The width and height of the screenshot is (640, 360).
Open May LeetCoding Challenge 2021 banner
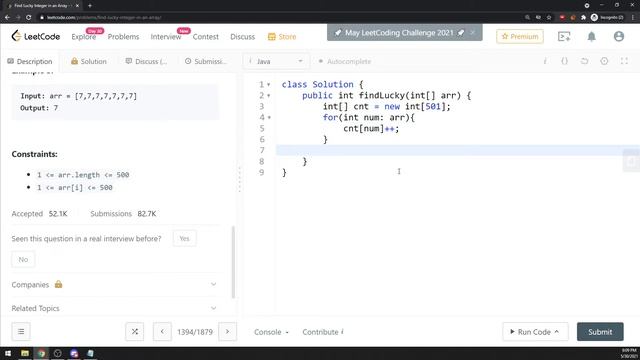399,33
